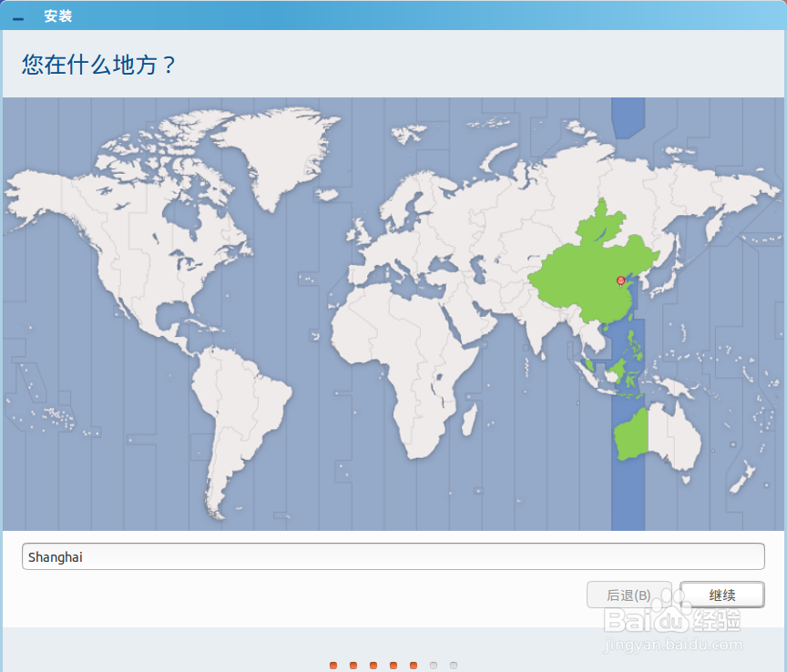The image size is (787, 672).
Task: Select the red city marker near Shanghai
Action: click(620, 280)
